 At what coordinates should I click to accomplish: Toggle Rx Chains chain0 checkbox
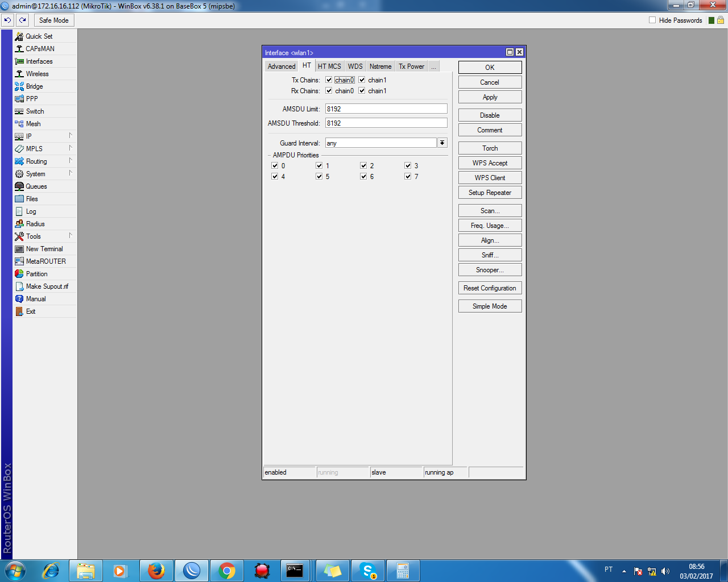click(x=329, y=91)
